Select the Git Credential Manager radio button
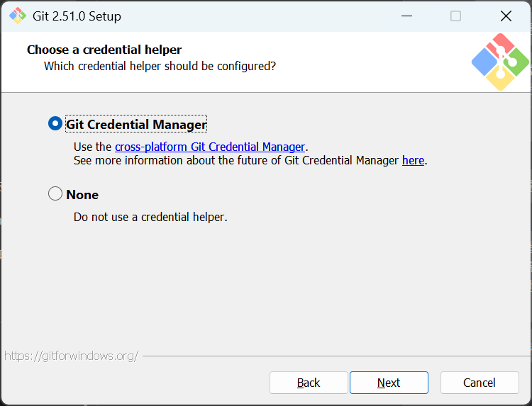 coord(55,124)
